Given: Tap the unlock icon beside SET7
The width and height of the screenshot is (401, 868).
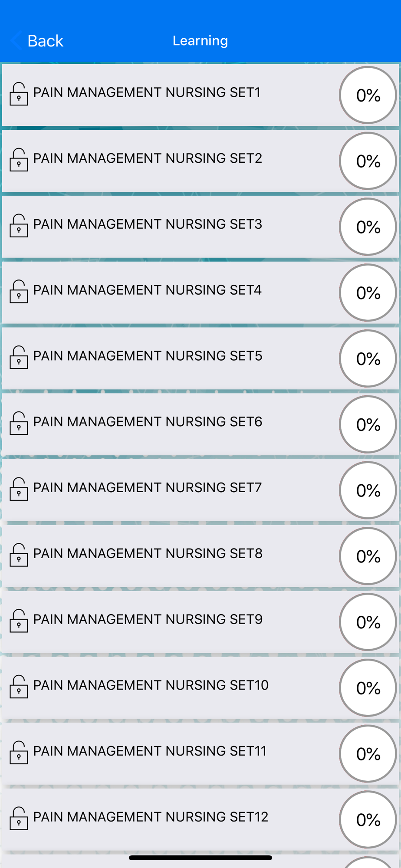Looking at the screenshot, I should coord(19,489).
